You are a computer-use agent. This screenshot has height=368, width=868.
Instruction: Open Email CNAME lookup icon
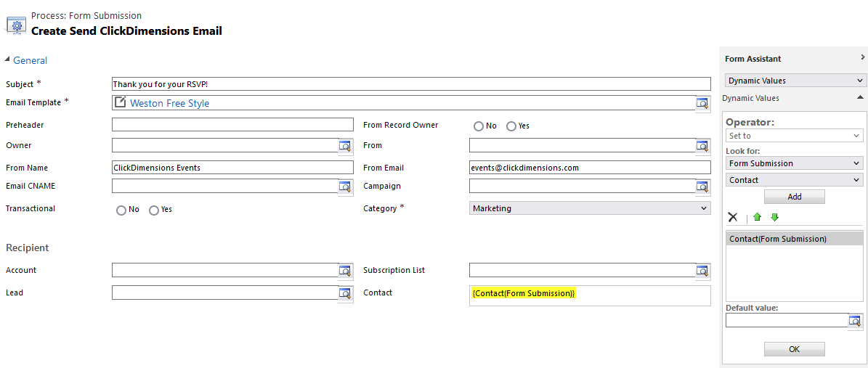tap(346, 187)
